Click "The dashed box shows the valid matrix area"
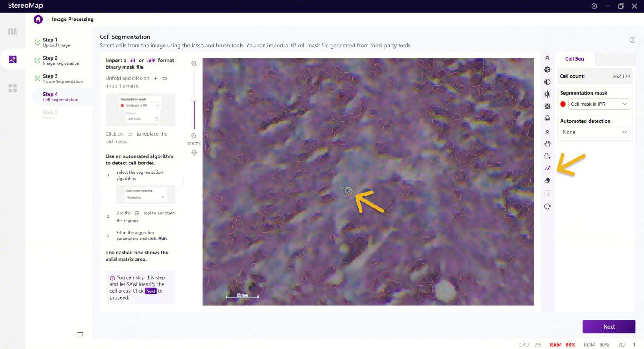The height and width of the screenshot is (349, 644). coord(137,256)
